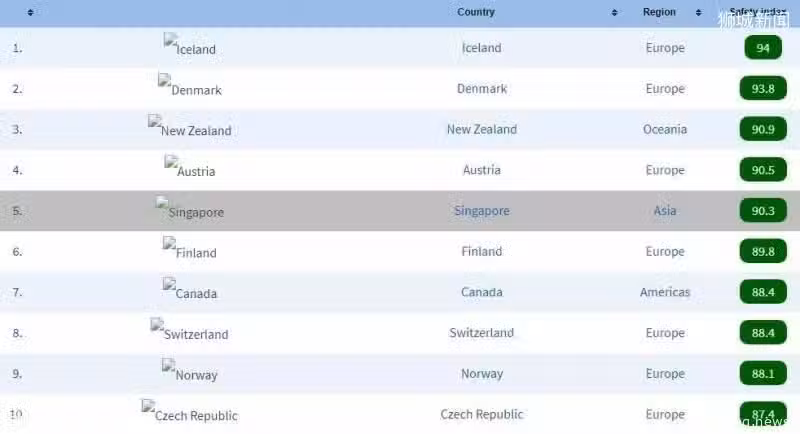
Task: Click the Country column header
Action: (476, 12)
